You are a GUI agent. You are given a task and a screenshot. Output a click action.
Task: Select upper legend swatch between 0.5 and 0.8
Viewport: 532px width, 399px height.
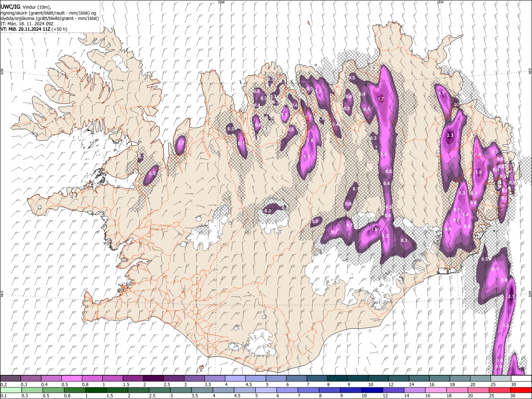coord(71,379)
